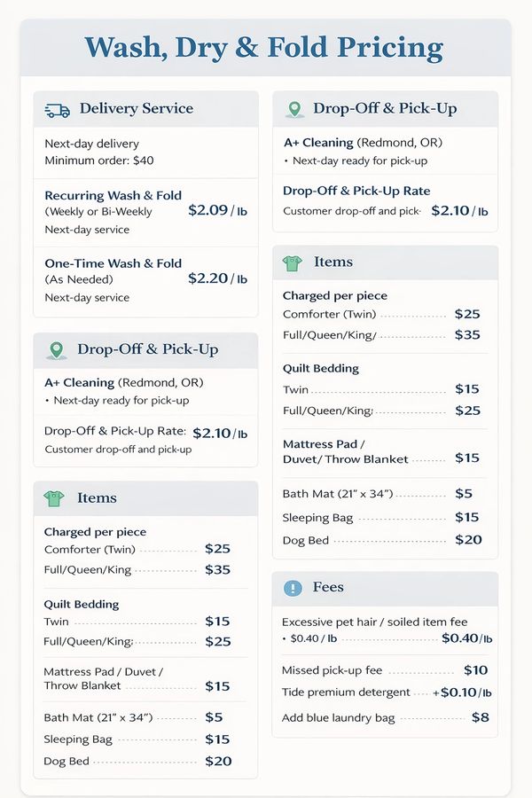Click the $8 laundry bag price
The height and width of the screenshot is (798, 532).
pyautogui.click(x=480, y=717)
